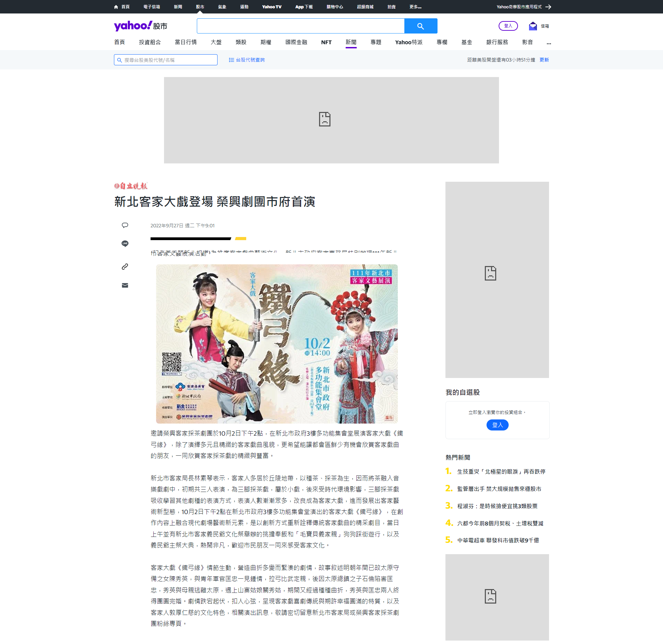
Task: Click the 信箱 label in header
Action: click(x=545, y=26)
